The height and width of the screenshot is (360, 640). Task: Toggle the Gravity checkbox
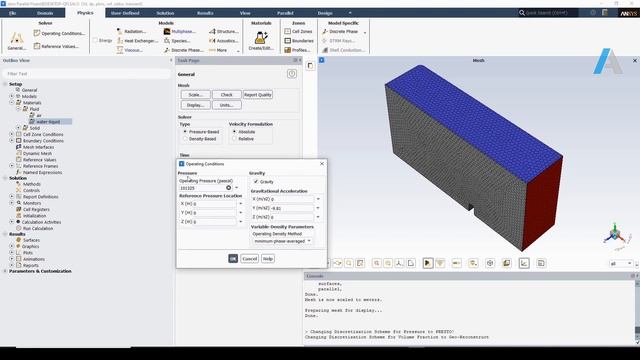256,182
